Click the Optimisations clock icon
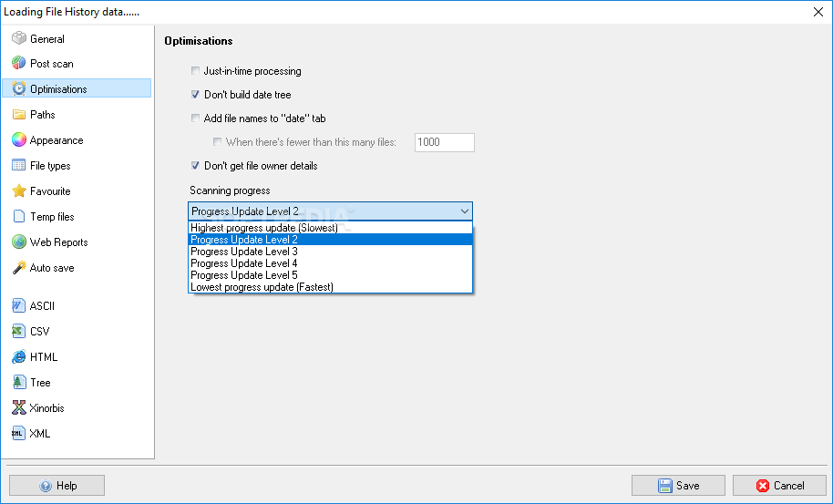 [19, 88]
